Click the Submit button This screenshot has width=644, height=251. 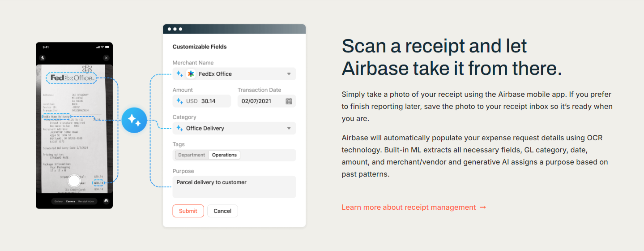pos(188,211)
